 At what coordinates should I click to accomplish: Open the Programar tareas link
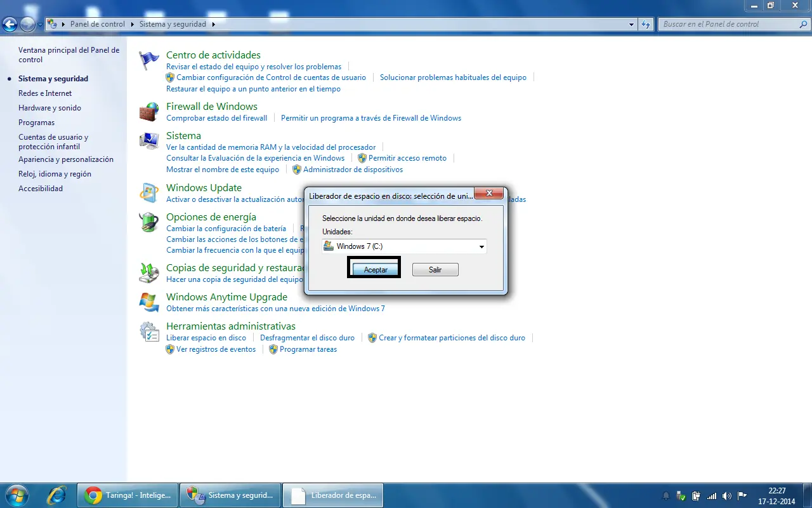click(x=308, y=349)
